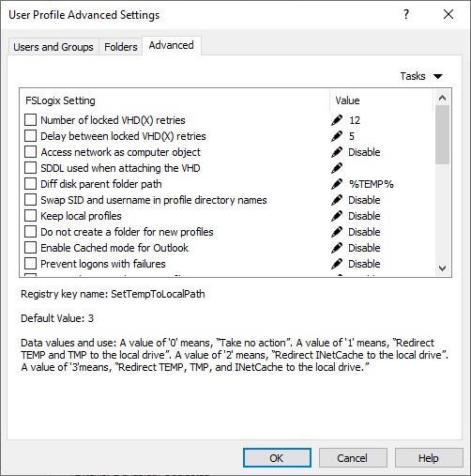Check Do not create a folder for new profiles

click(30, 232)
